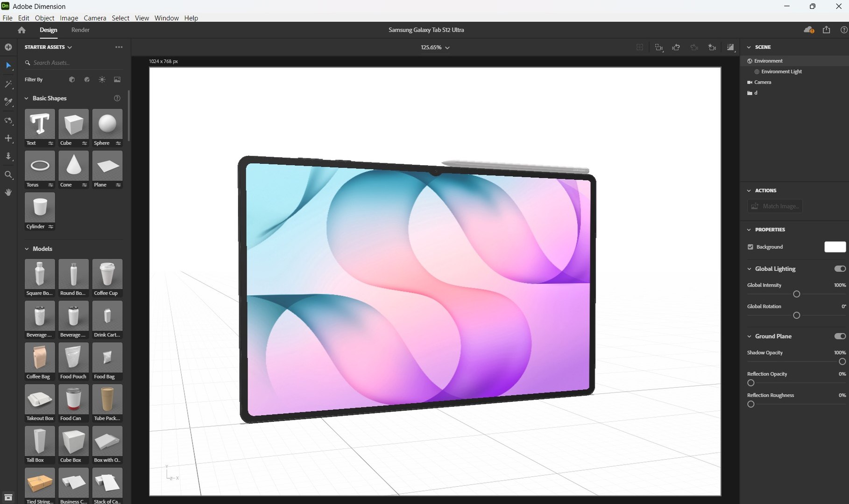Select the Dolly camera tool
The height and width of the screenshot is (504, 849).
8,156
